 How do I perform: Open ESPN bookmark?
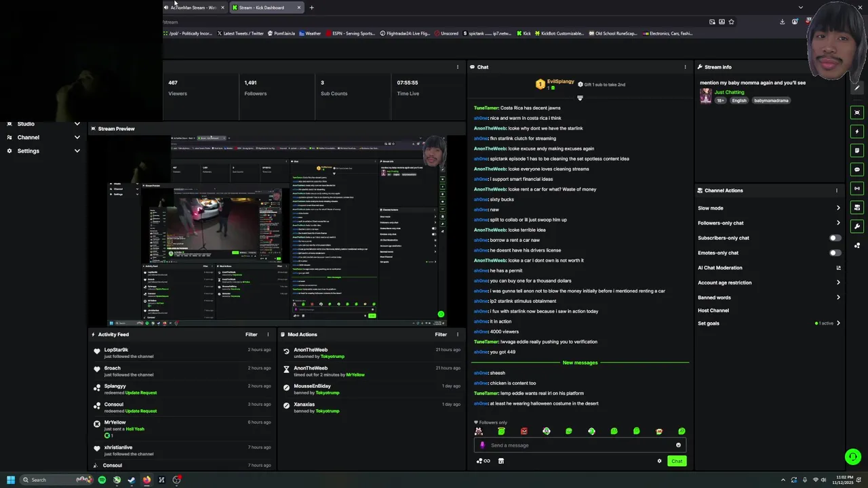(350, 33)
